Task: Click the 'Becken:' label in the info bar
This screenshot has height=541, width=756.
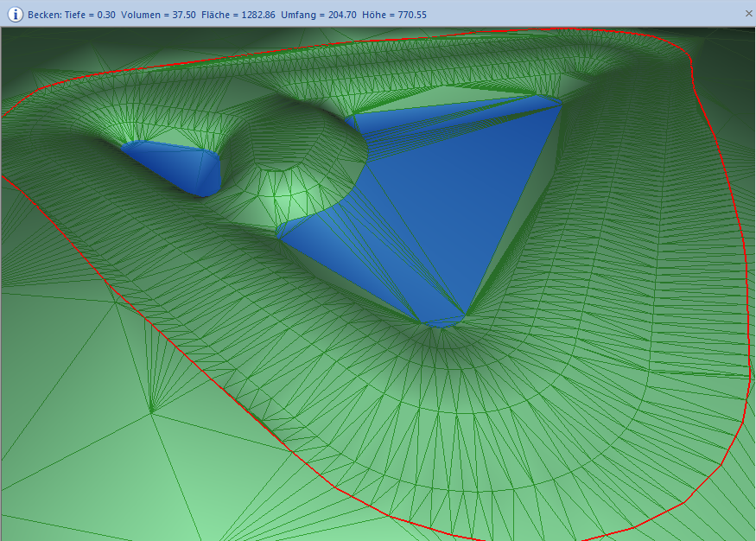Action: click(44, 15)
